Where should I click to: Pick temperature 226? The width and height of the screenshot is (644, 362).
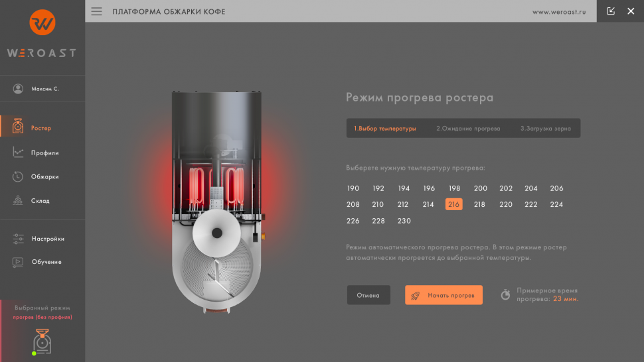pos(353,221)
